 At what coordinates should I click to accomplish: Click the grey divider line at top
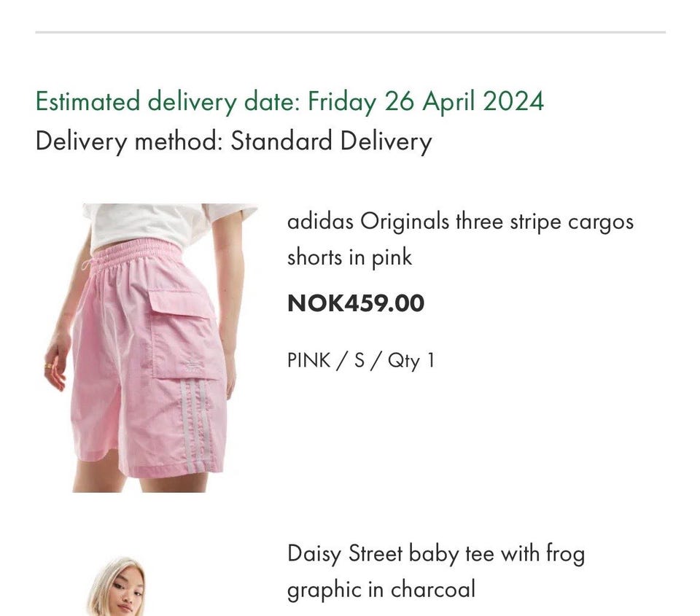point(351,32)
